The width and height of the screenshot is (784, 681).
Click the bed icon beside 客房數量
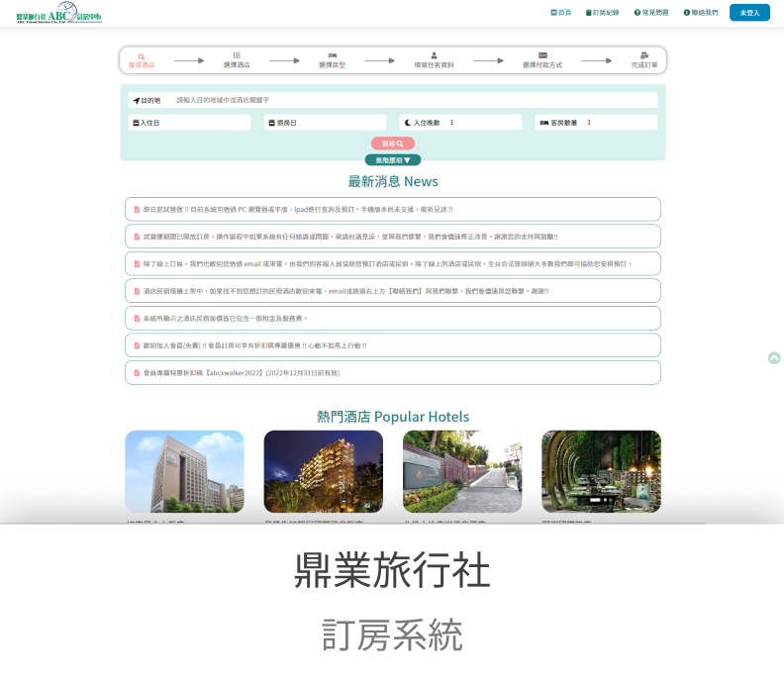click(x=544, y=123)
